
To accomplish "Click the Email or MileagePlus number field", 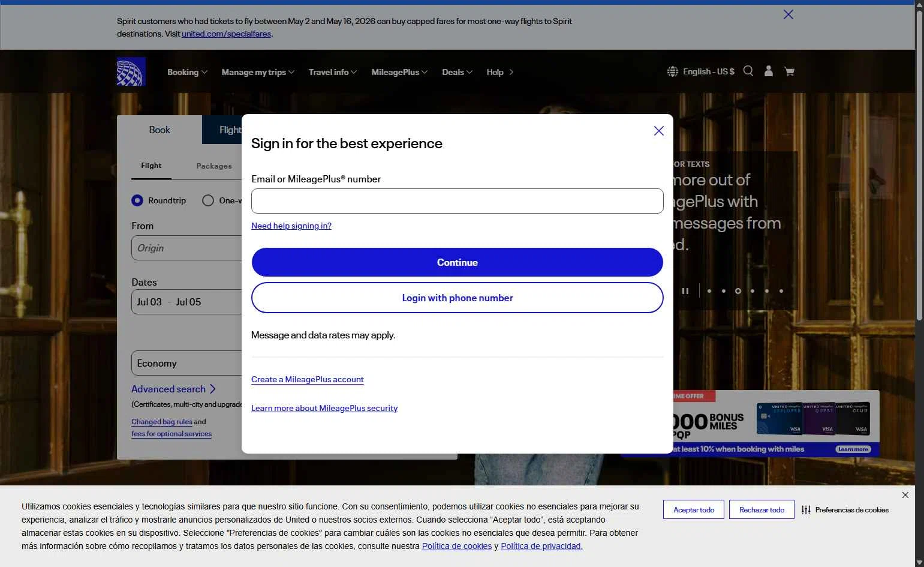I will pyautogui.click(x=458, y=201).
